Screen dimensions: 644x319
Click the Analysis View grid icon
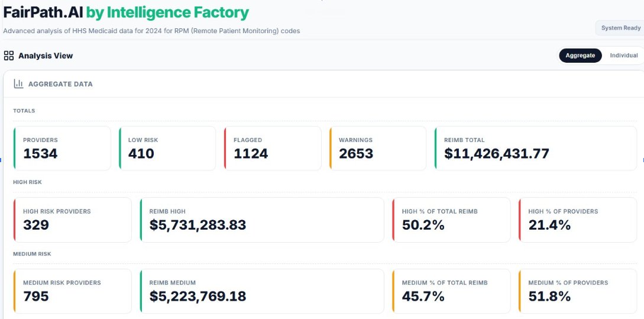coord(8,56)
